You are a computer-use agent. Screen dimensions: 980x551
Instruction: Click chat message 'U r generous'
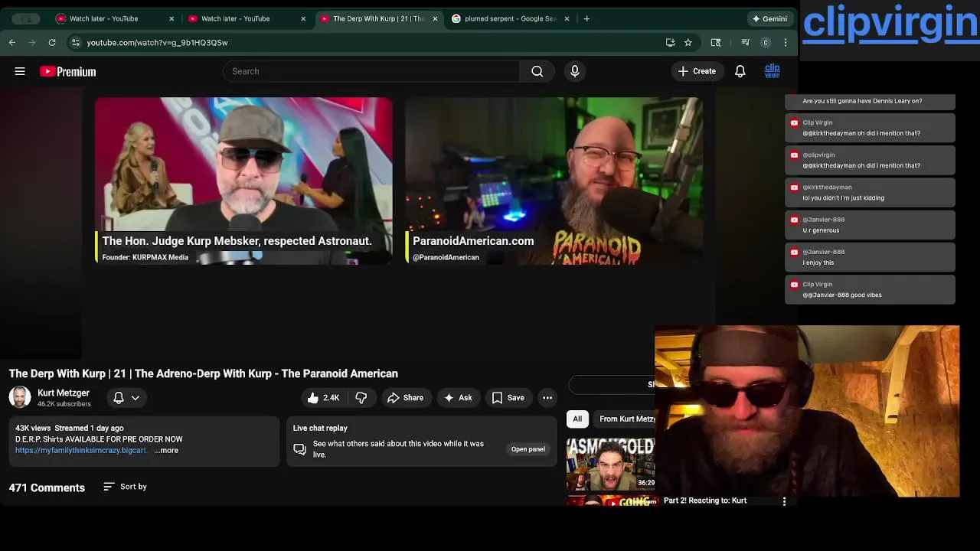tap(821, 230)
